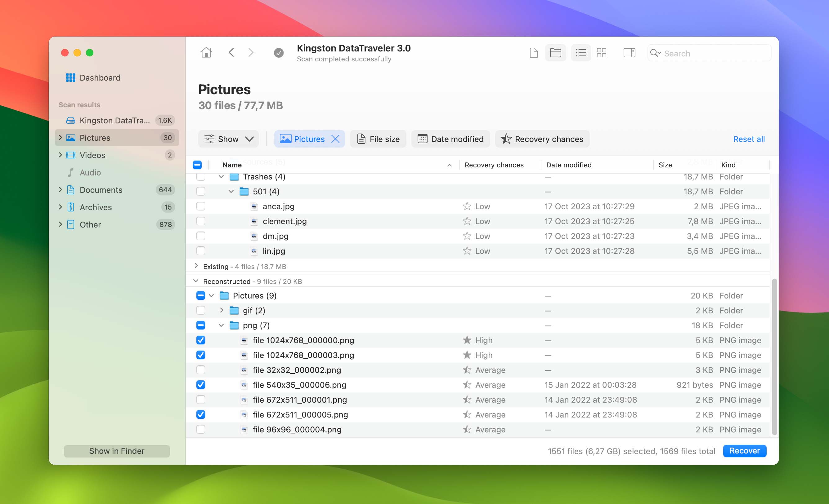Click the Recover button
This screenshot has height=504, width=829.
[745, 451]
